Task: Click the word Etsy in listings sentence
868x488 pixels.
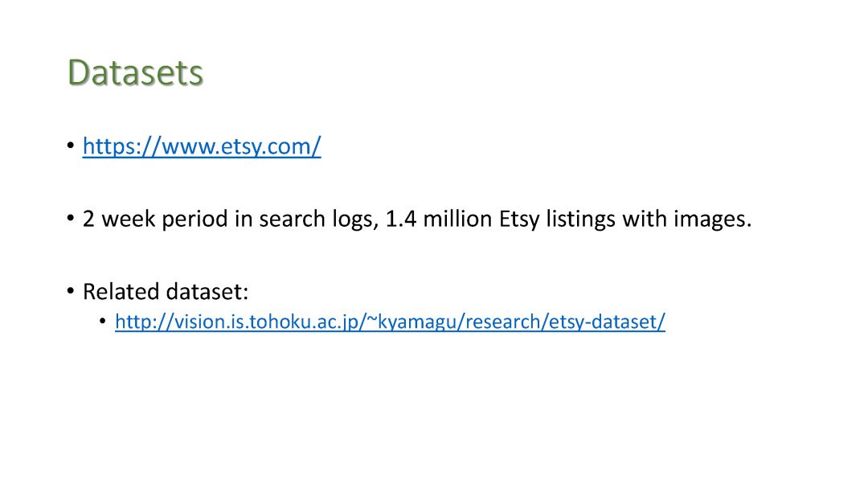Action: tap(519, 219)
